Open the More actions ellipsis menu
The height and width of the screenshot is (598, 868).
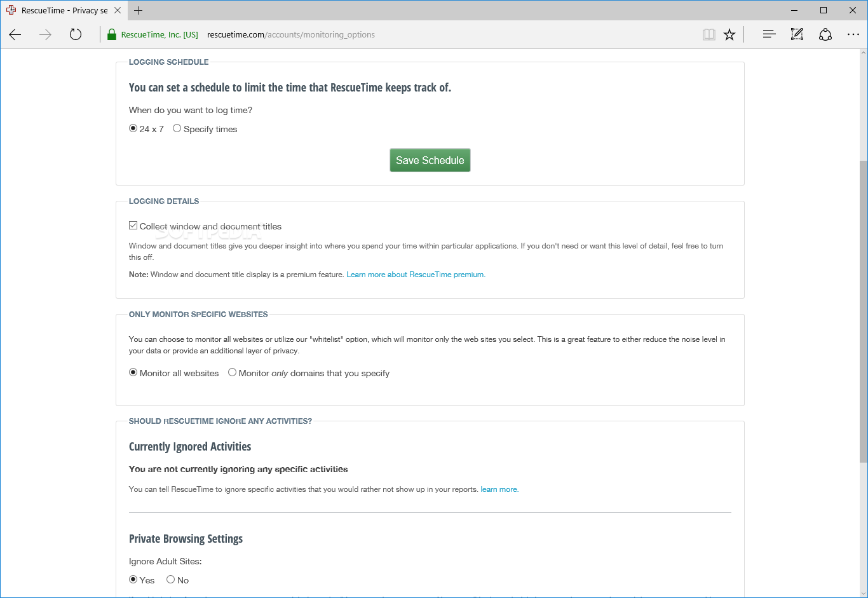853,35
